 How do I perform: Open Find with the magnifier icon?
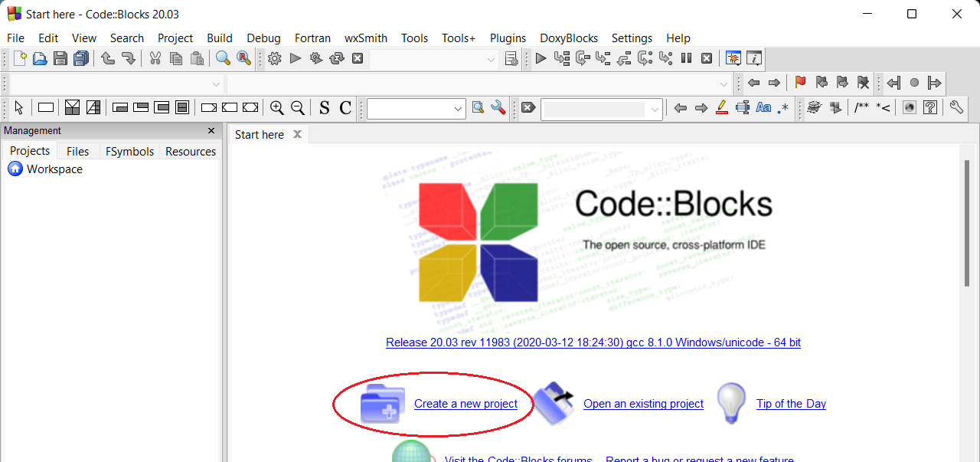pyautogui.click(x=223, y=58)
